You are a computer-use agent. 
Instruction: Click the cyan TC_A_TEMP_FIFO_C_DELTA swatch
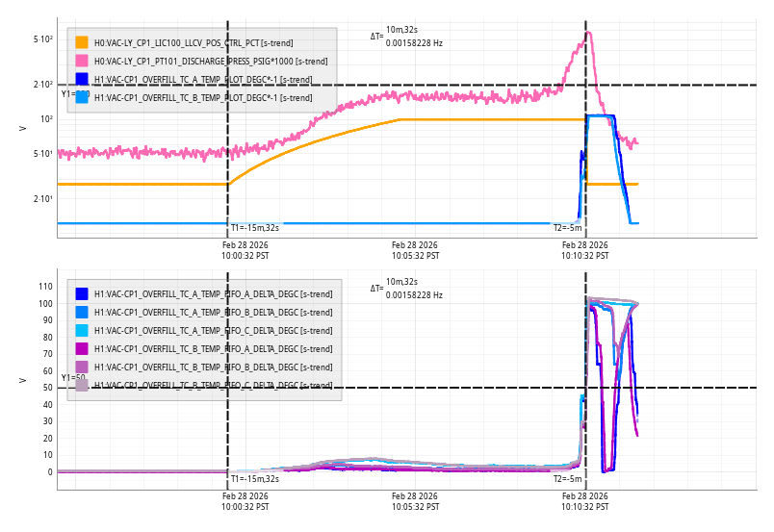(x=82, y=331)
